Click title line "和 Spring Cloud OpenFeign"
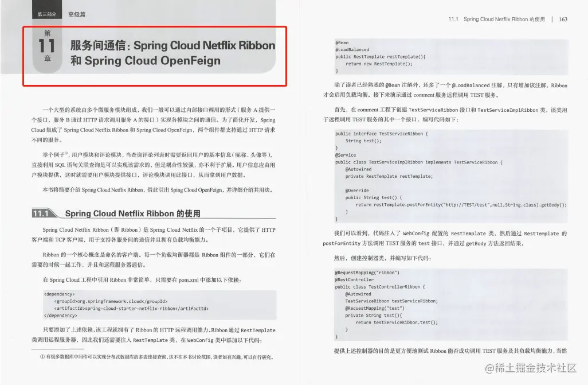The width and height of the screenshot is (588, 385). 146,60
